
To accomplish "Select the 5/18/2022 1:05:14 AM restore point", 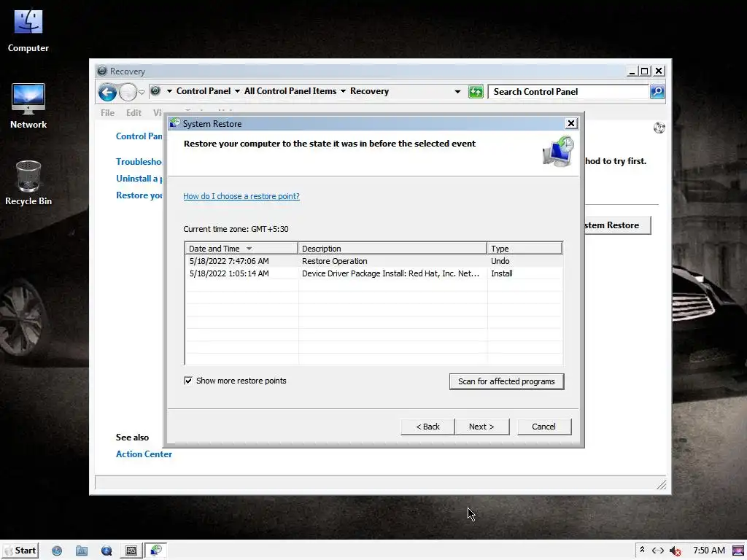I will 374,273.
